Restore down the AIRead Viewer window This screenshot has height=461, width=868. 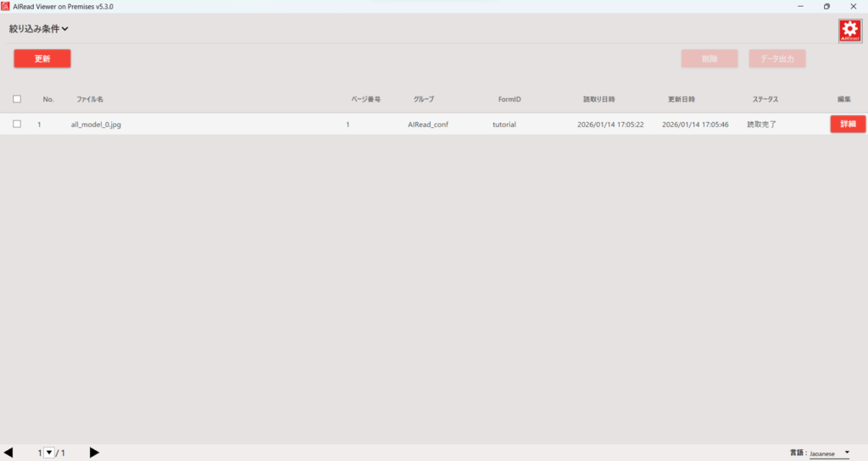[x=826, y=6]
